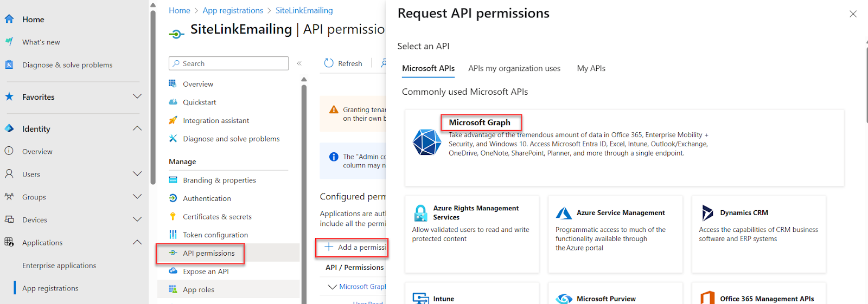Click the Authentication icon
This screenshot has height=304, width=868.
click(173, 198)
